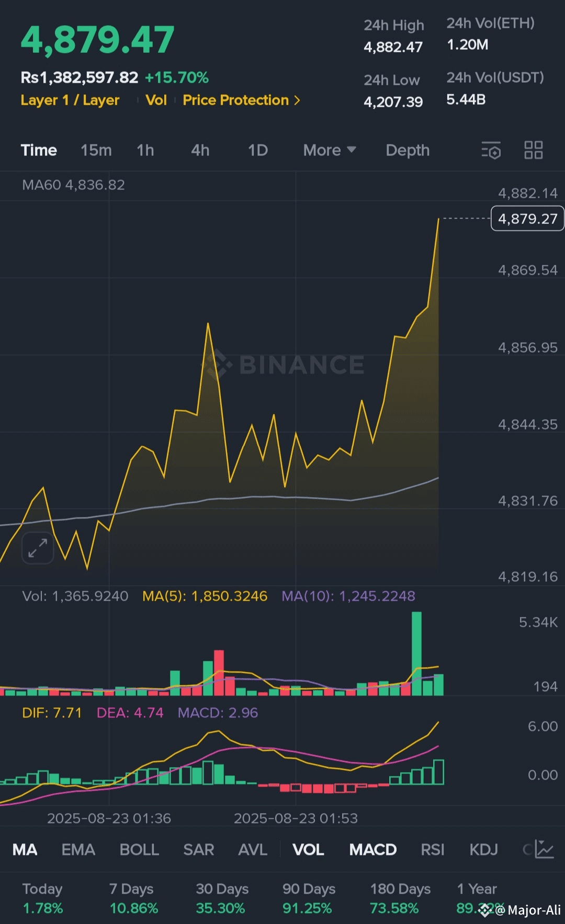Expand chart to fullscreen with arrows icon

(x=38, y=548)
